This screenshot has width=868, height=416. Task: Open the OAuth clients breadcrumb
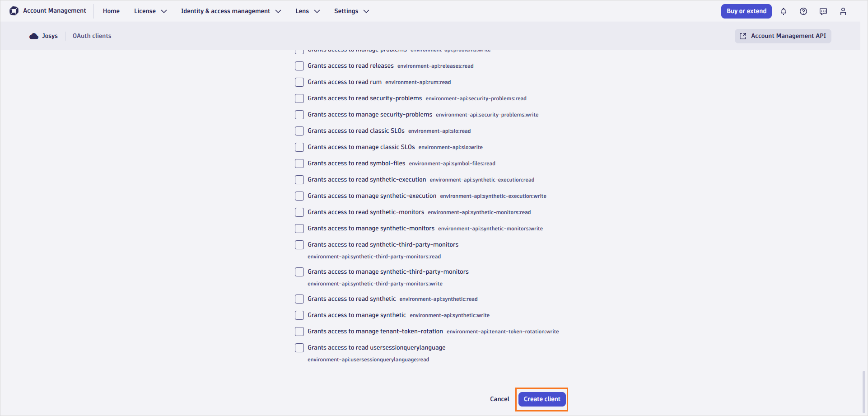pos(92,36)
